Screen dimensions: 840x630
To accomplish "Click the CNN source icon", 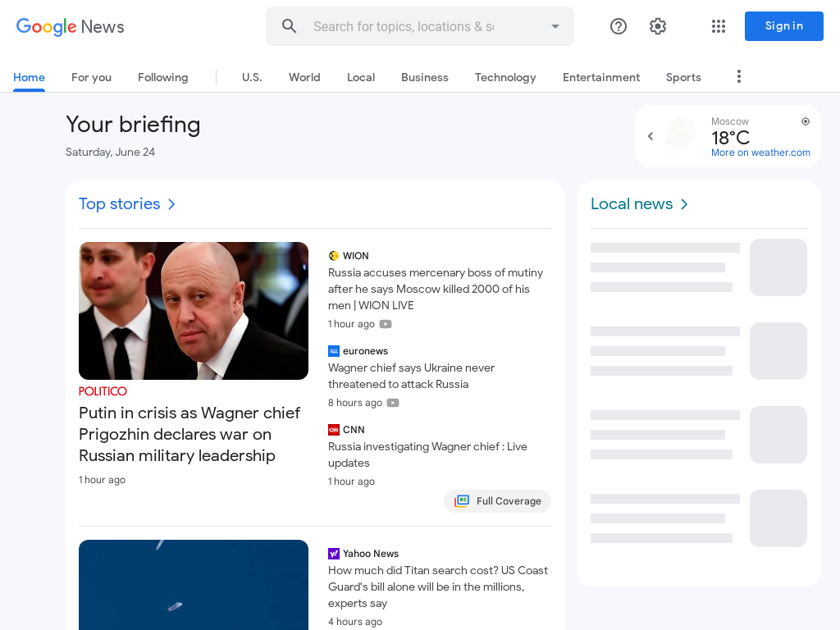I will coord(334,430).
